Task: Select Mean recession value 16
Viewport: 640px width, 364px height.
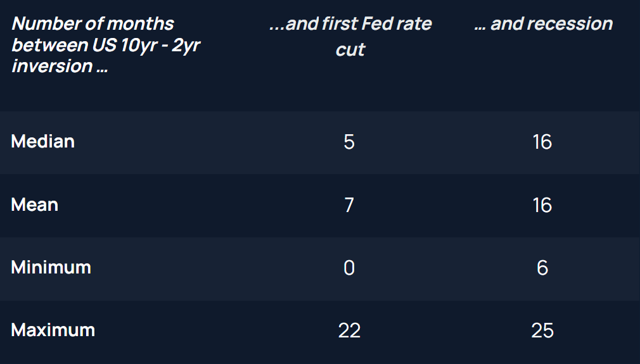Action: tap(542, 205)
